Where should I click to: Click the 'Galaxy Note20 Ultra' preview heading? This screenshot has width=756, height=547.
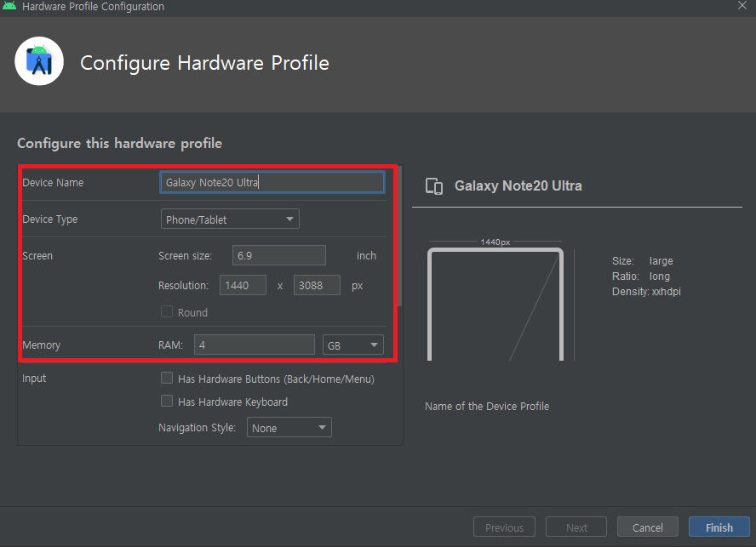[x=518, y=186]
